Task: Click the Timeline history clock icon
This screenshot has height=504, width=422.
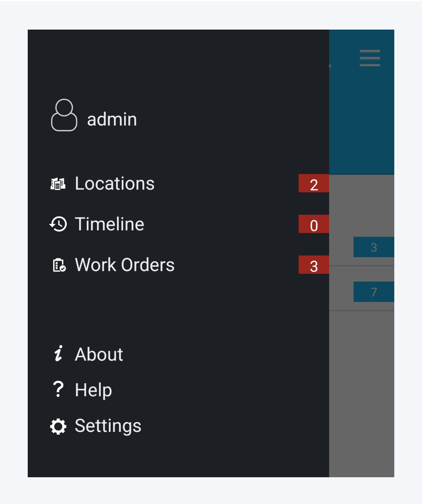Action: (x=58, y=224)
